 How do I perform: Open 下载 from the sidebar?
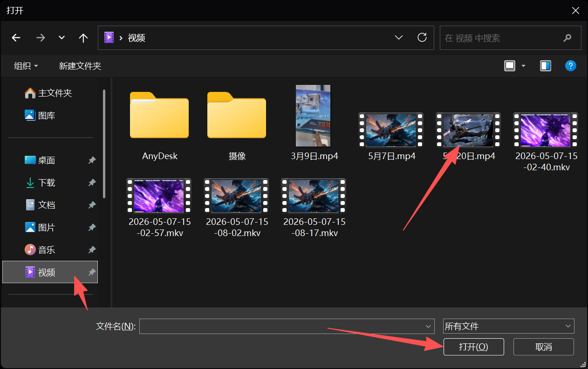(51, 183)
